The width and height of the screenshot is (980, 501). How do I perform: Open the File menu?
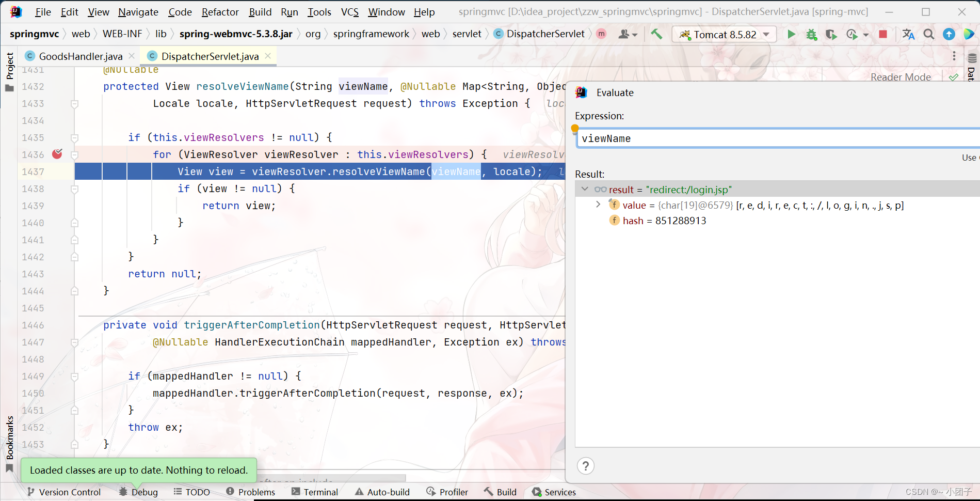coord(43,12)
